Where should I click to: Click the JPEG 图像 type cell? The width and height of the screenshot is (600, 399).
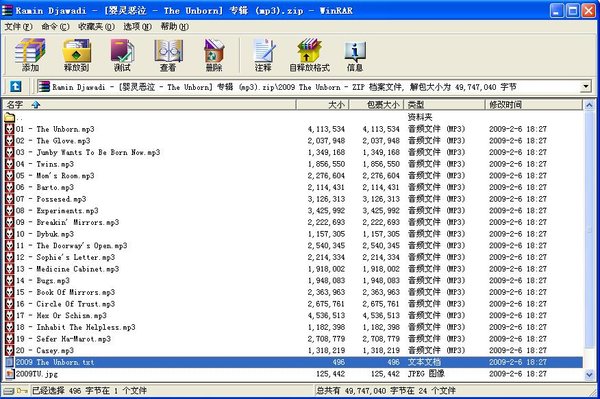pyautogui.click(x=426, y=374)
